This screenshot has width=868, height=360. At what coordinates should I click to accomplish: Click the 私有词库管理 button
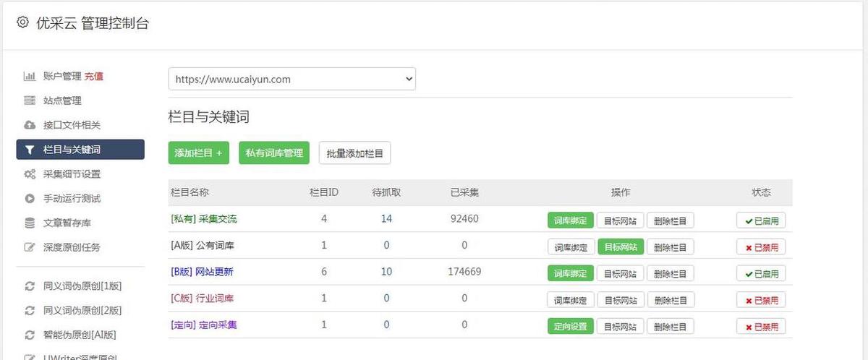pyautogui.click(x=274, y=153)
